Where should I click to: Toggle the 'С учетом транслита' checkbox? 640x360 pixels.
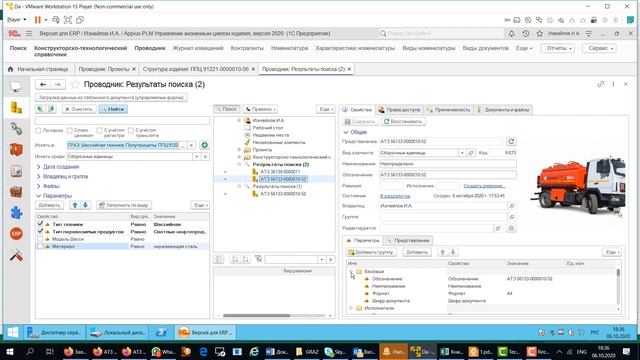[131, 131]
